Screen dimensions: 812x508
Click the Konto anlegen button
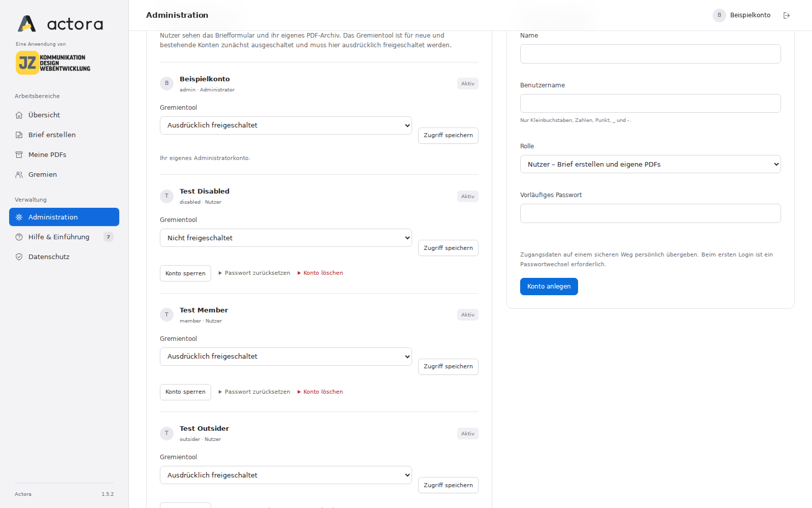pos(549,287)
